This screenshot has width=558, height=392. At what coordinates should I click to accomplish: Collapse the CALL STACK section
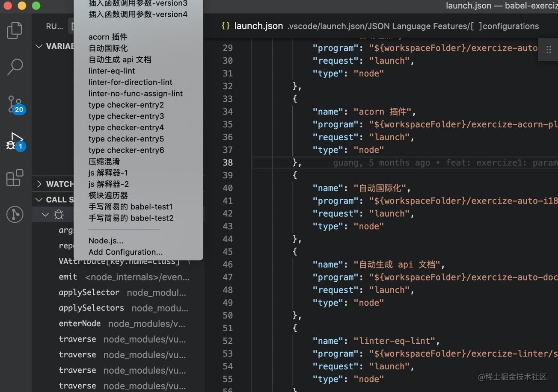coord(39,200)
